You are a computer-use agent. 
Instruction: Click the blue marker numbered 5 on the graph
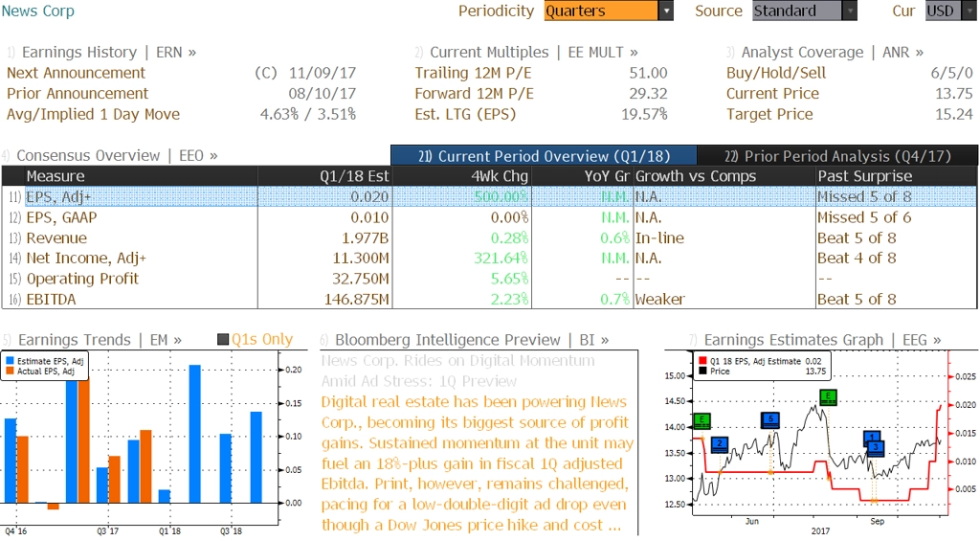[770, 420]
